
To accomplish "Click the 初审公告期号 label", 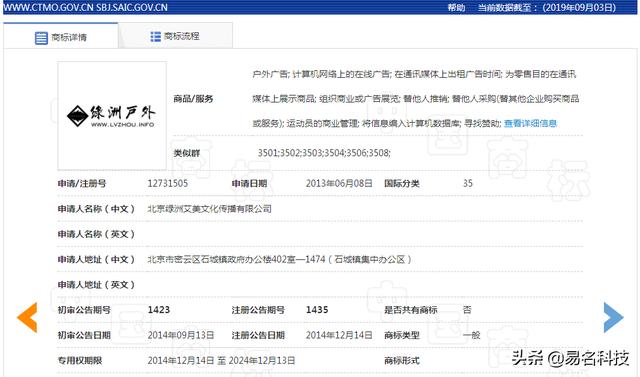I will tap(84, 310).
